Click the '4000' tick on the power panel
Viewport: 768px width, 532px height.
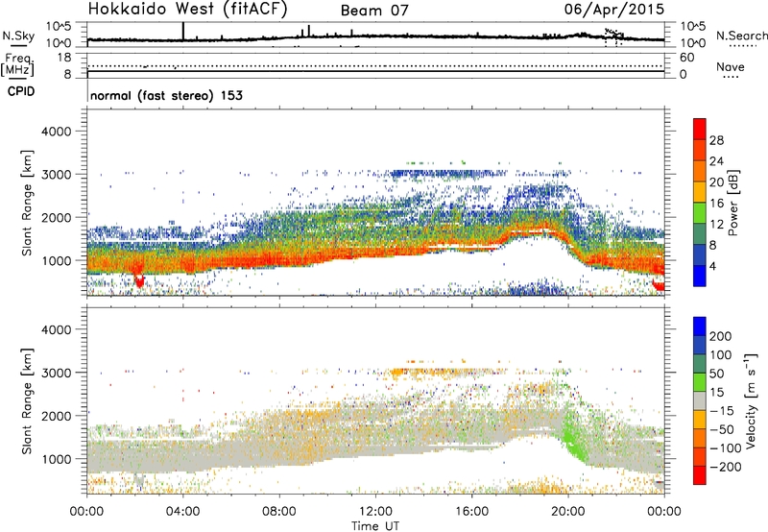click(x=57, y=132)
